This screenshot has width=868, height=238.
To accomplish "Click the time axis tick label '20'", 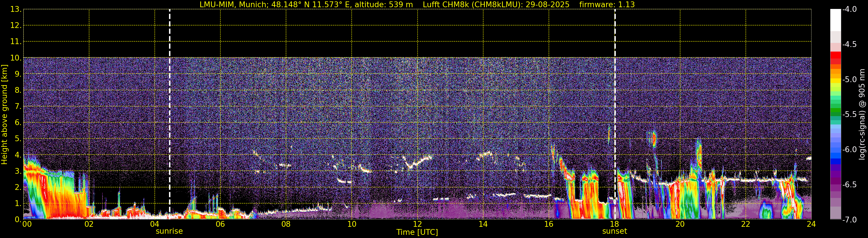I will click(x=680, y=224).
